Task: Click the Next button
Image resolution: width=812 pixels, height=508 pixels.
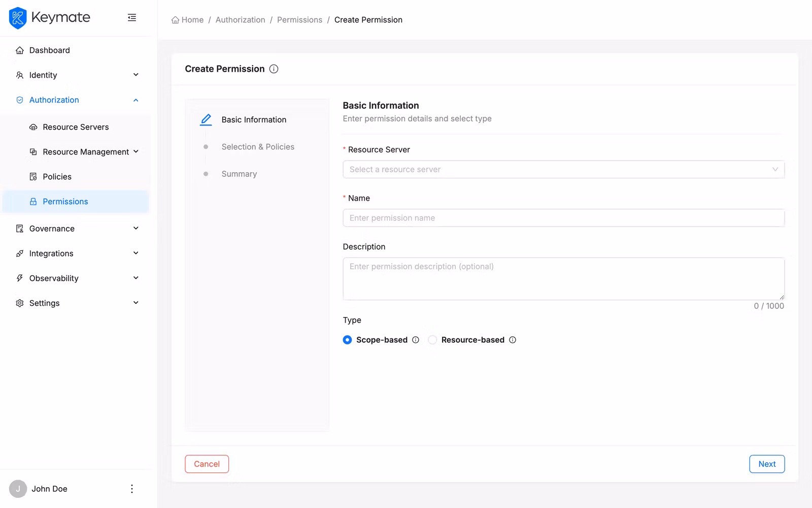Action: pyautogui.click(x=767, y=464)
